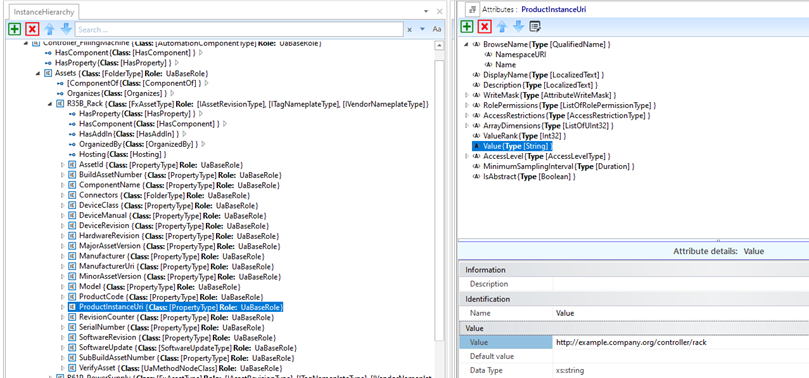Expand the AccessLevel attribute
The width and height of the screenshot is (809, 378).
point(466,156)
